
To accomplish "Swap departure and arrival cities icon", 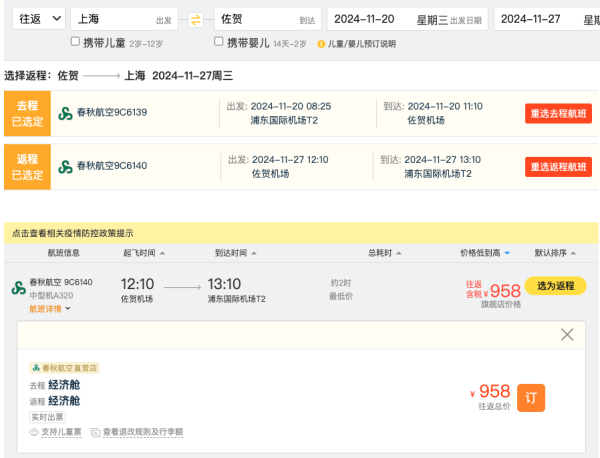I will click(x=196, y=20).
